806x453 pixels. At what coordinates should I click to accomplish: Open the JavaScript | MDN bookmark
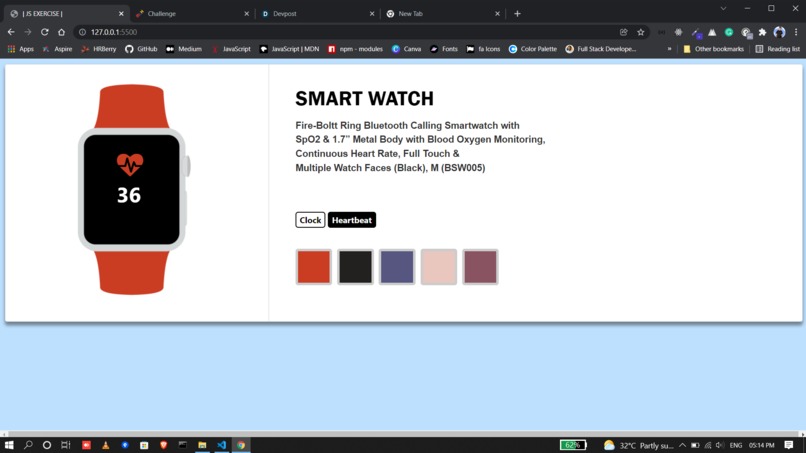(289, 49)
